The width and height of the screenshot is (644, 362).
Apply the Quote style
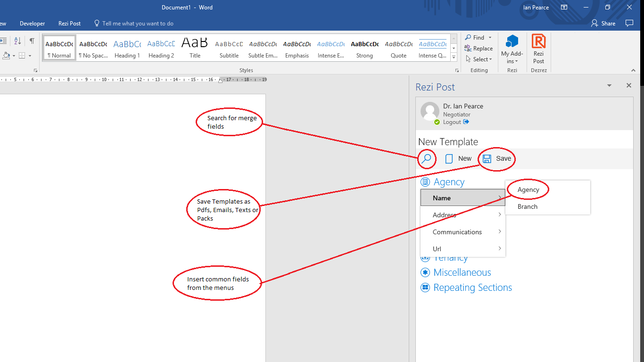click(399, 49)
